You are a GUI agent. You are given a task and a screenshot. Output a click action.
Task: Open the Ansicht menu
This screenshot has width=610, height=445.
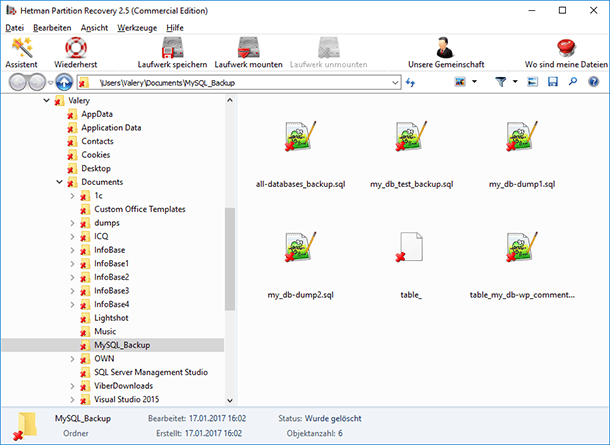point(94,28)
